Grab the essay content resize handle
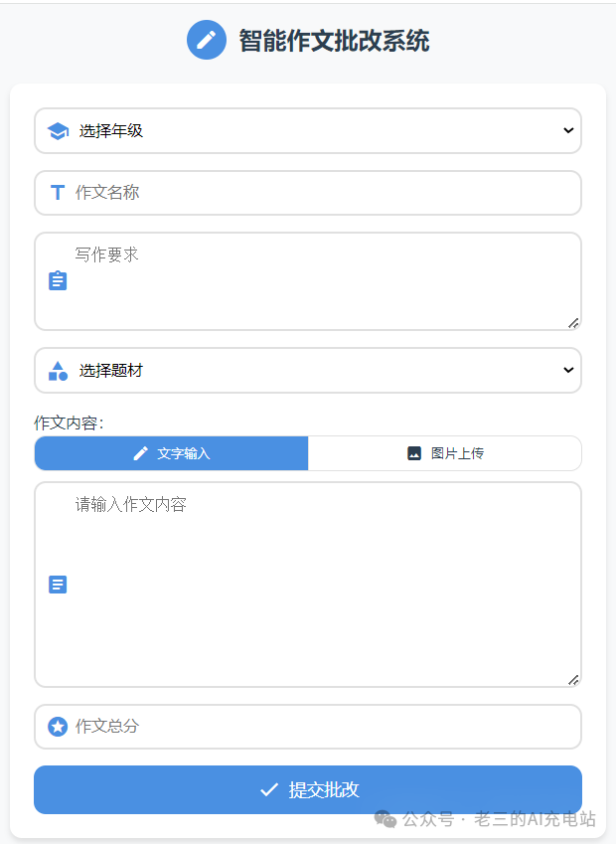The height and width of the screenshot is (844, 616). pyautogui.click(x=573, y=680)
